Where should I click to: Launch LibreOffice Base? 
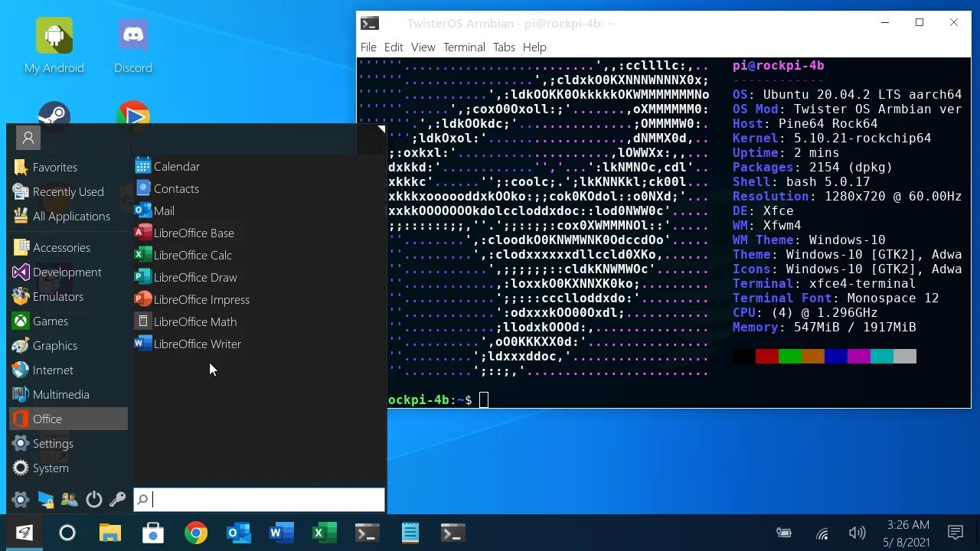(184, 233)
